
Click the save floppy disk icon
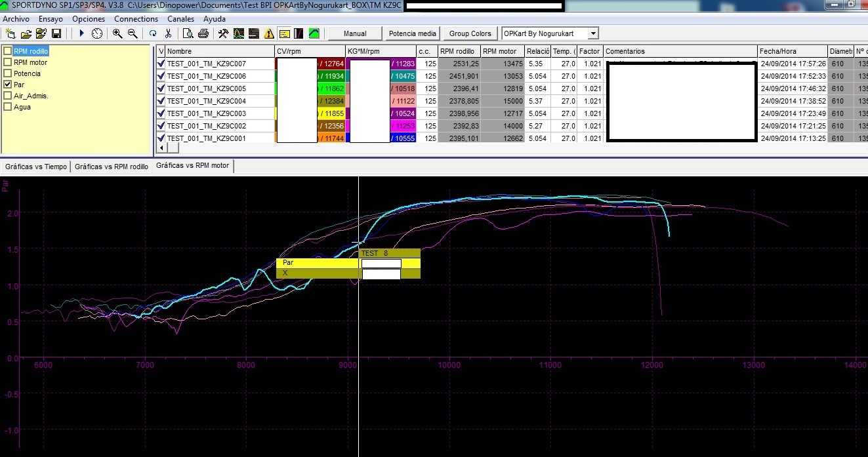[x=56, y=33]
